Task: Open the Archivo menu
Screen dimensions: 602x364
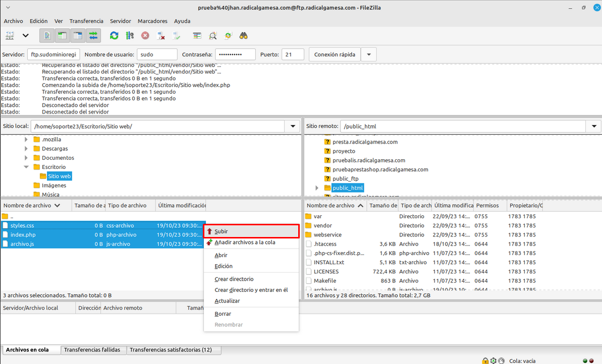Action: tap(14, 21)
